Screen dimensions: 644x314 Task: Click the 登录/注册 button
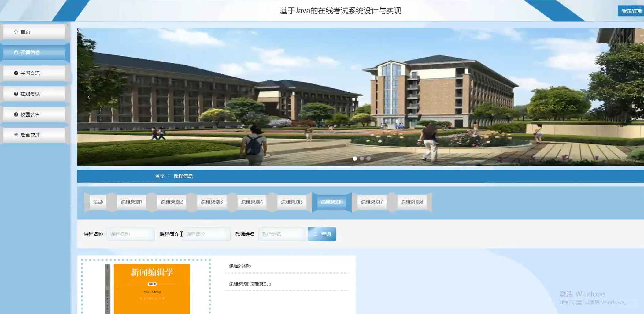tap(631, 11)
